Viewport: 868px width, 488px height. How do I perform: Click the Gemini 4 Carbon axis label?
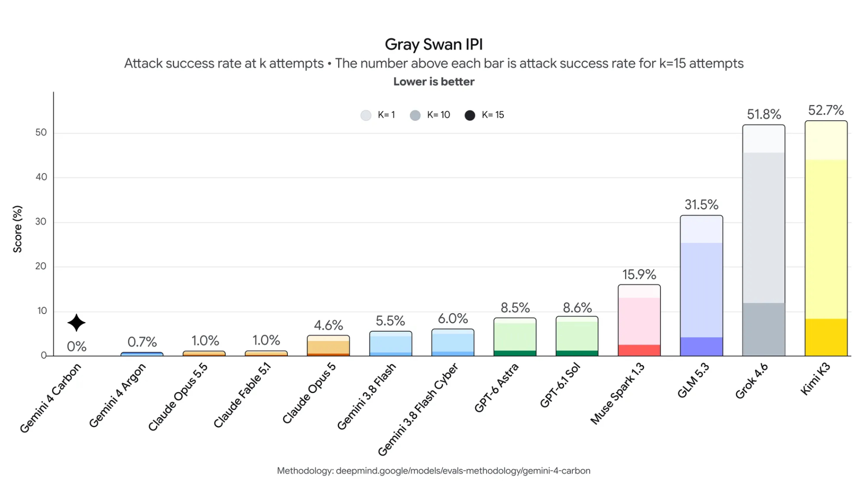click(x=51, y=398)
